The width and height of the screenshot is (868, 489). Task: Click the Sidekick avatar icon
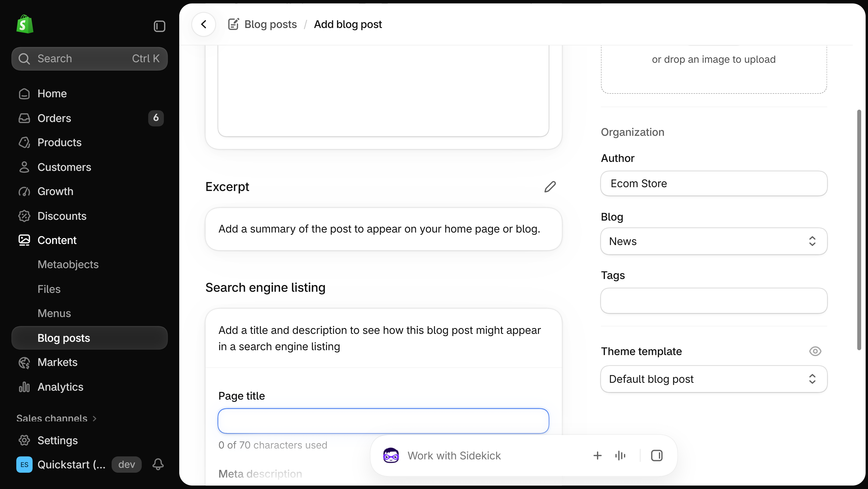pos(391,455)
